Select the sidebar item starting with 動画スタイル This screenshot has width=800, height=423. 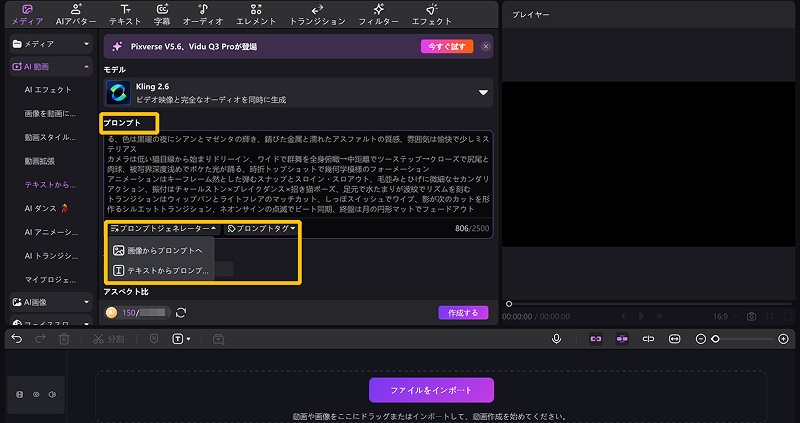click(50, 137)
